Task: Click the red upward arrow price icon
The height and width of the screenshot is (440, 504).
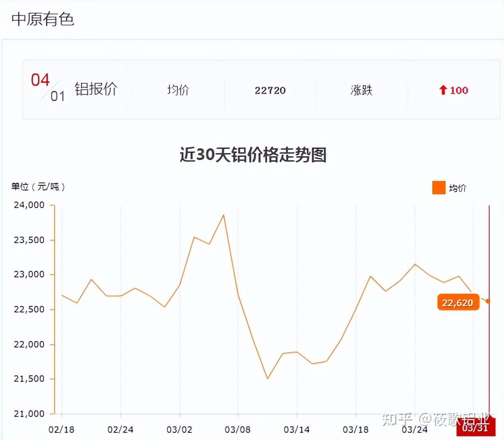Action: 443,90
